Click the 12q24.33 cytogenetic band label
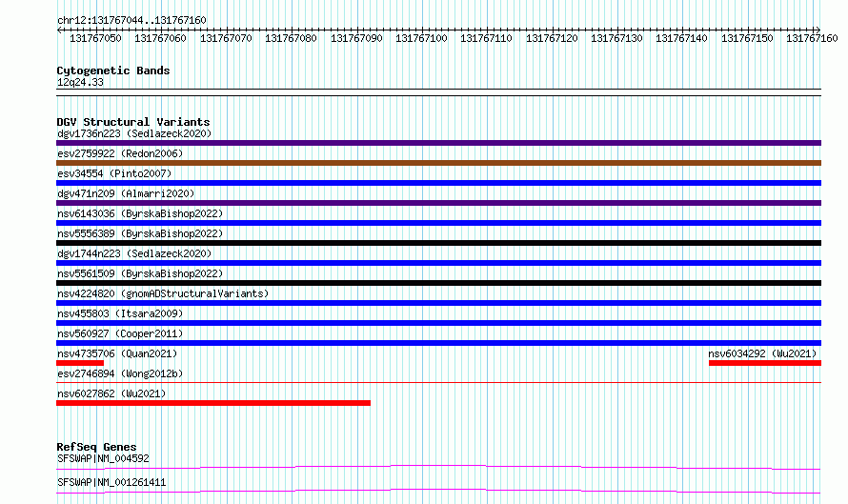The image size is (848, 504). [x=80, y=82]
